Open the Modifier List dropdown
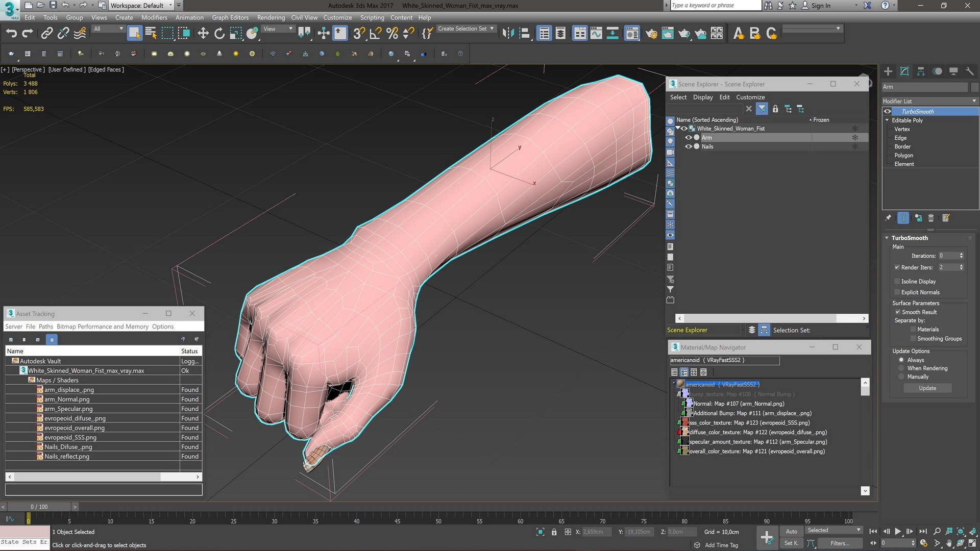This screenshot has height=551, width=980. [x=930, y=101]
